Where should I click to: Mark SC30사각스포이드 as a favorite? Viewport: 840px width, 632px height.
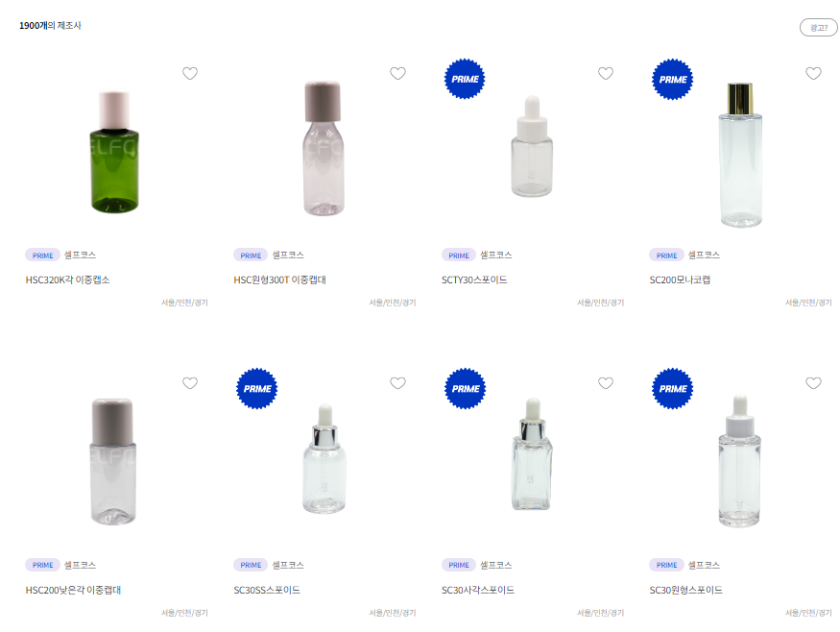(606, 383)
